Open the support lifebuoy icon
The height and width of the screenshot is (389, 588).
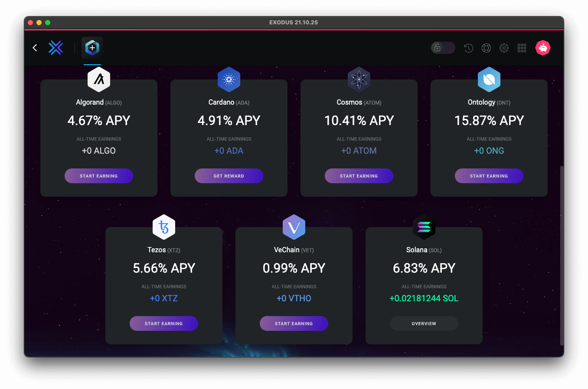click(x=486, y=48)
